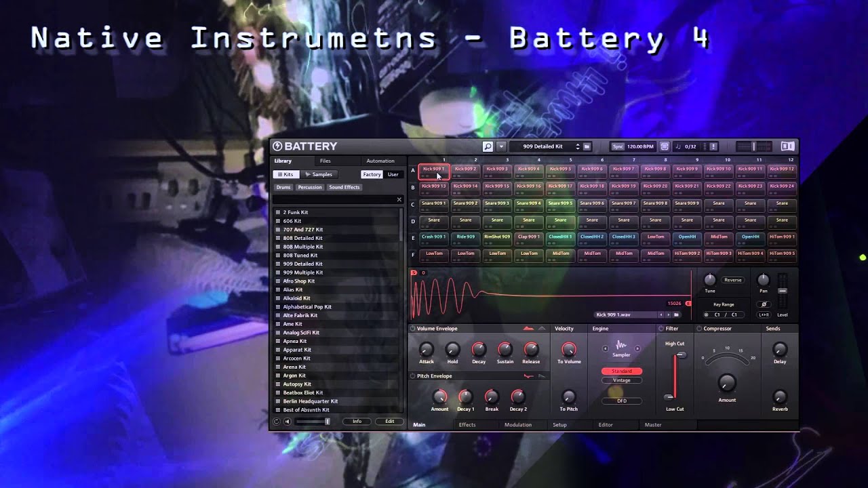Click the Pan knob
This screenshot has width=868, height=488.
pos(763,279)
